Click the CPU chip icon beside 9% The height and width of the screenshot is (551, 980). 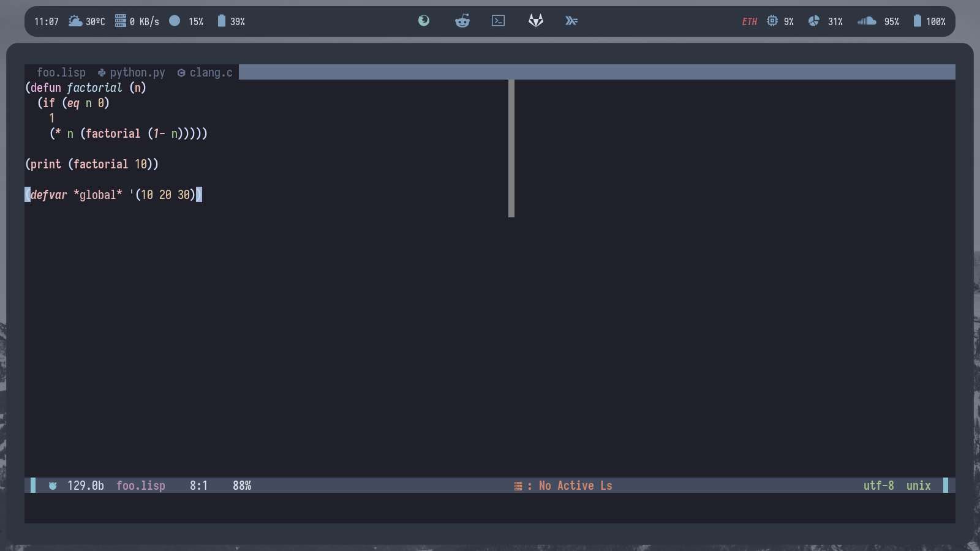[772, 21]
